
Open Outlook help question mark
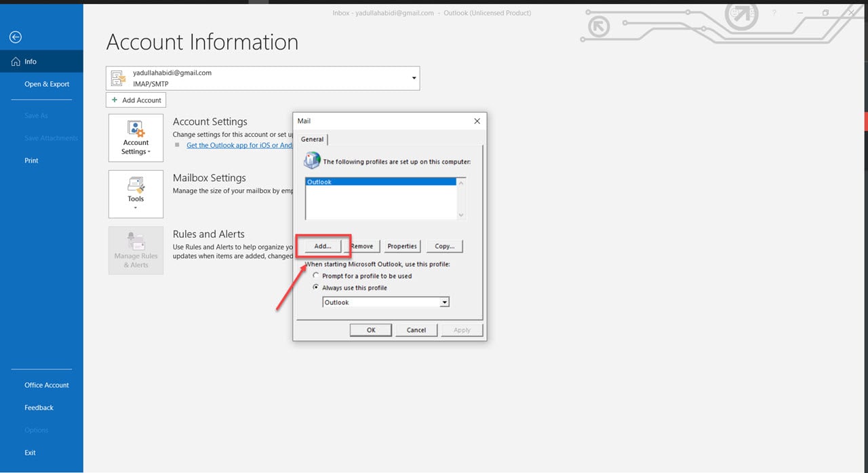[774, 13]
